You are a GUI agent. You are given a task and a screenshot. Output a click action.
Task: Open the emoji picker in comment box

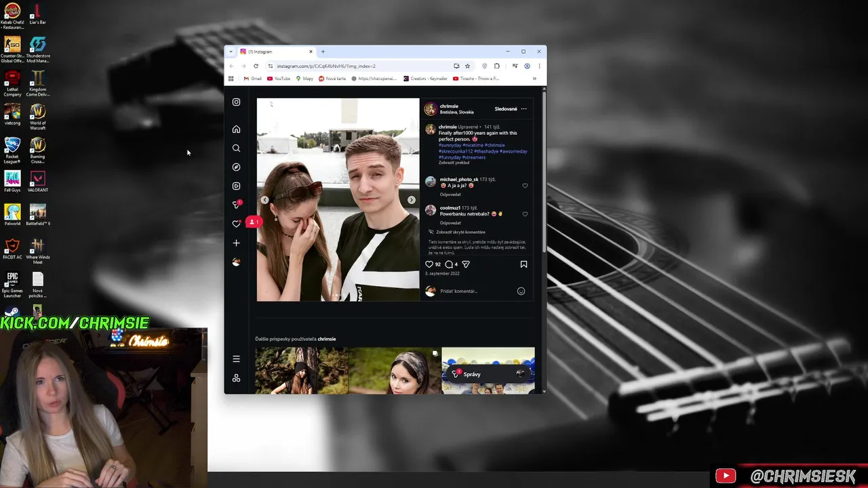click(521, 291)
